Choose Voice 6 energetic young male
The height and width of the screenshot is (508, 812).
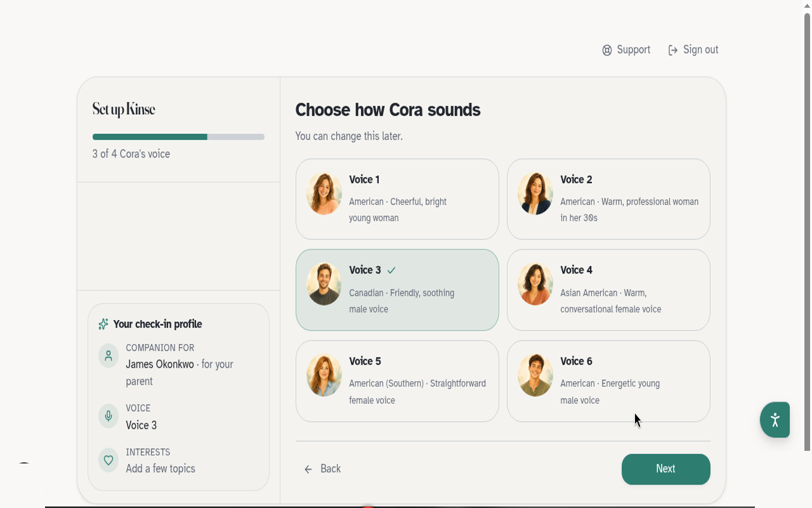coord(608,381)
